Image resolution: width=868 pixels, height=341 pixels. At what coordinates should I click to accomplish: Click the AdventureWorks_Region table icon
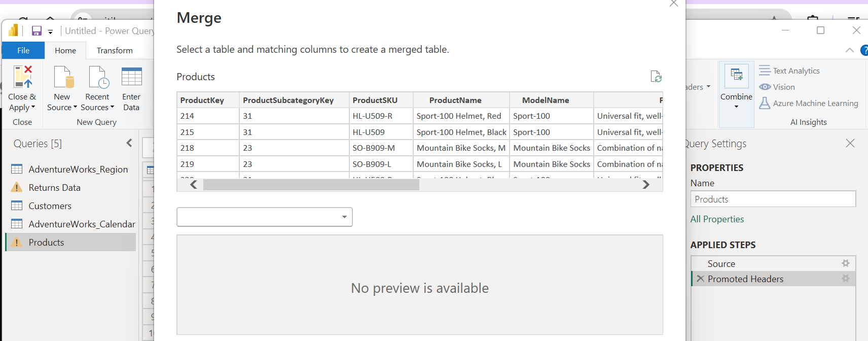[17, 169]
